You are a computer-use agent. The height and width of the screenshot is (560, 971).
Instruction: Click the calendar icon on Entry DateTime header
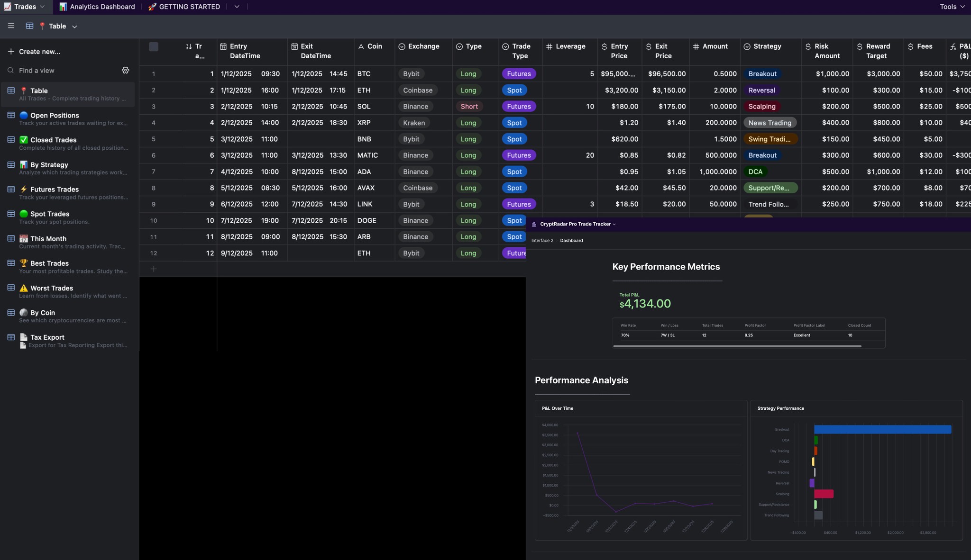coord(223,46)
